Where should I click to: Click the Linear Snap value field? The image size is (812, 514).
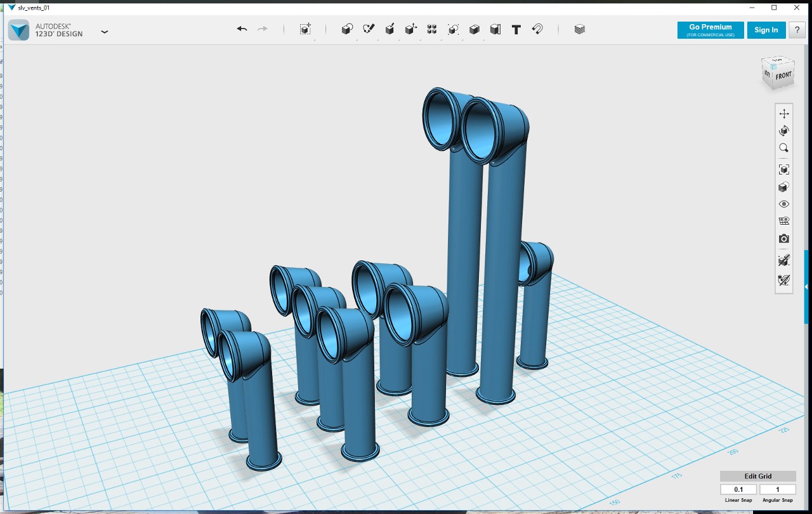[x=738, y=489]
